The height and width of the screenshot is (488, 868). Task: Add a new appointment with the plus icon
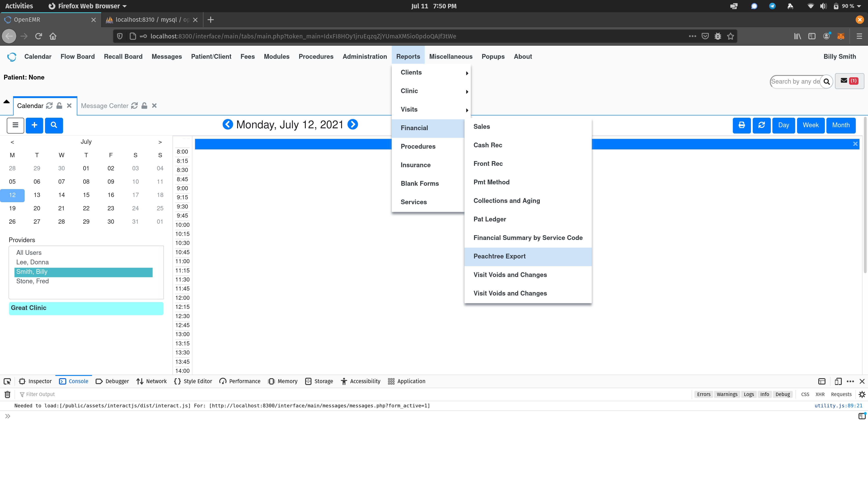[x=34, y=125]
